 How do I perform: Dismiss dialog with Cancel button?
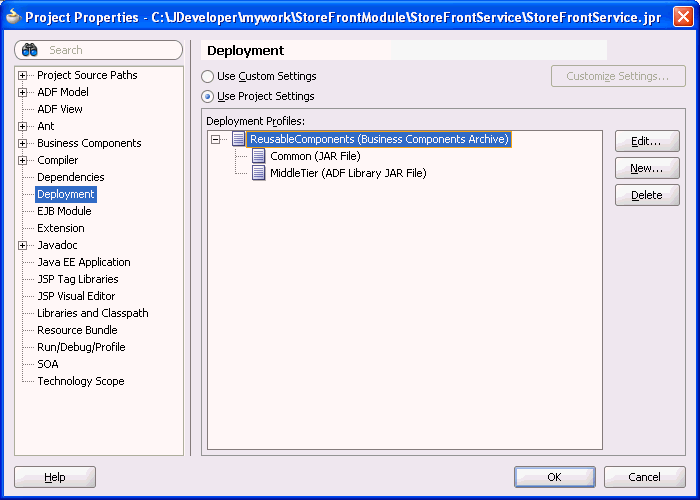(x=644, y=477)
